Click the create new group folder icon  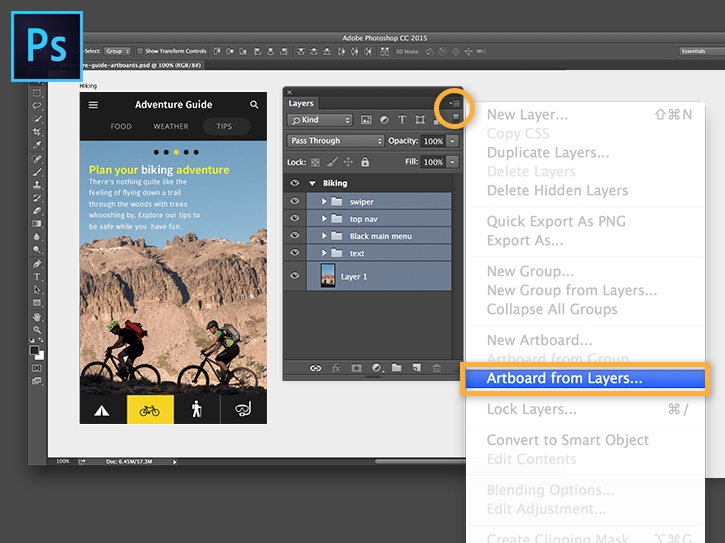pos(396,369)
